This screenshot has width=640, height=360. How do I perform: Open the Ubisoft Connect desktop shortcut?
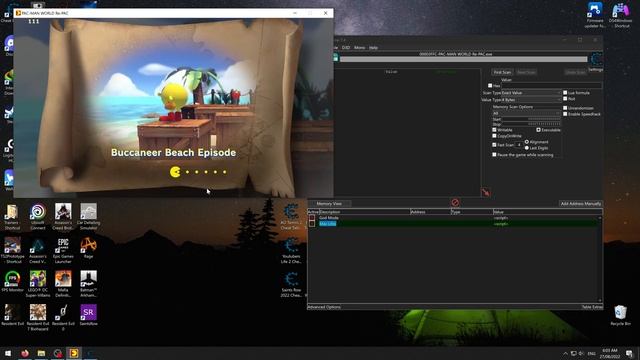click(38, 216)
